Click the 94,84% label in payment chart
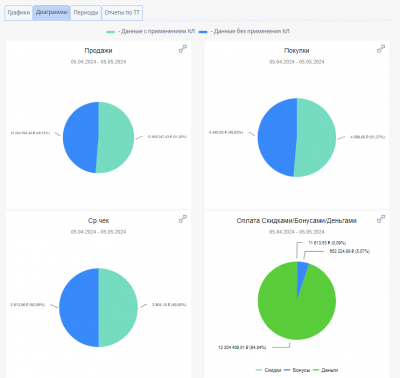Viewport: 400px width, 378px height. 242,348
